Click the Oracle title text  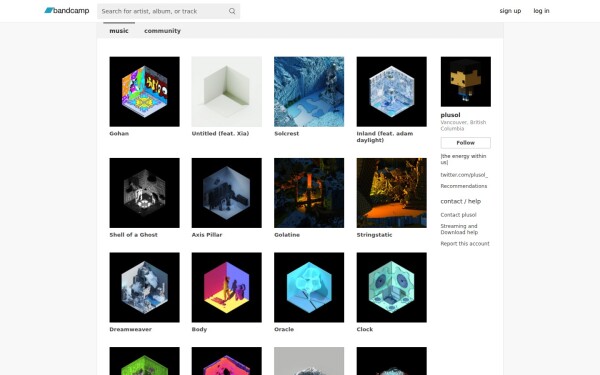tap(284, 329)
